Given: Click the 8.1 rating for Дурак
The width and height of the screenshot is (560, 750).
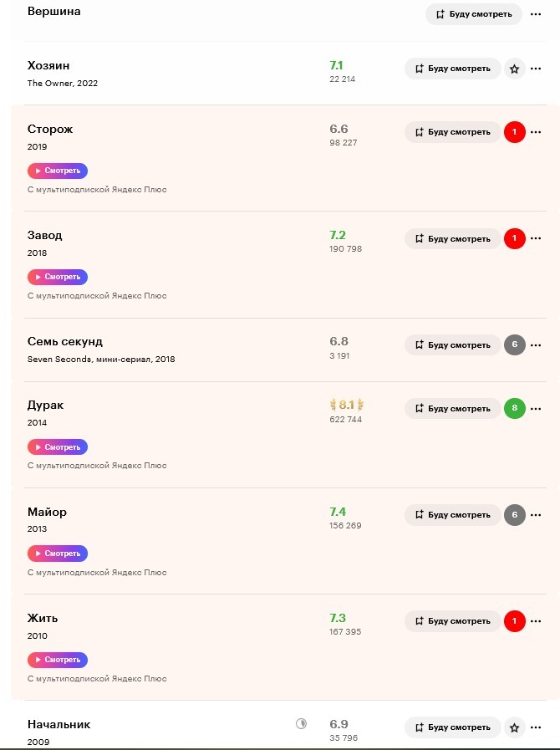Looking at the screenshot, I should click(x=347, y=406).
